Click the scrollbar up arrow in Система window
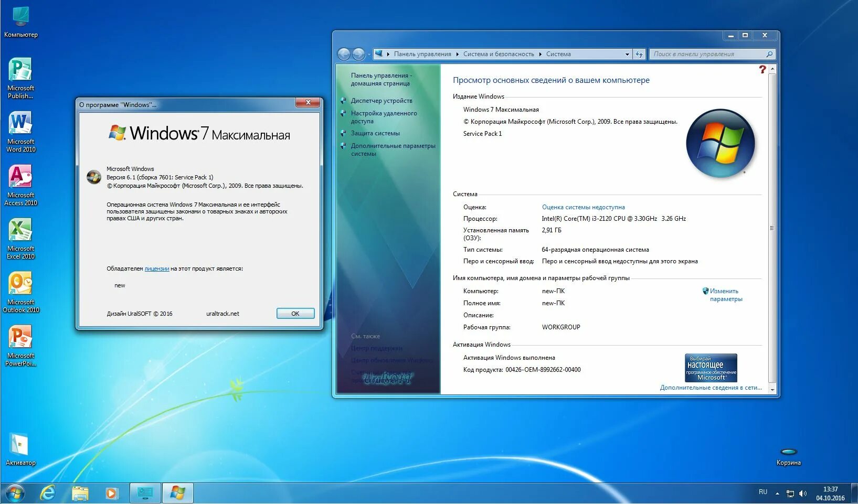The height and width of the screenshot is (504, 858). (772, 69)
